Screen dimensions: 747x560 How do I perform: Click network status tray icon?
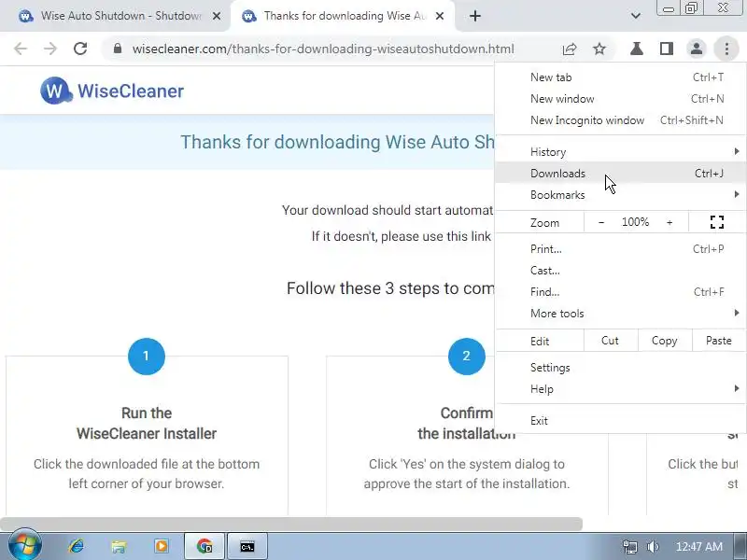(x=629, y=547)
